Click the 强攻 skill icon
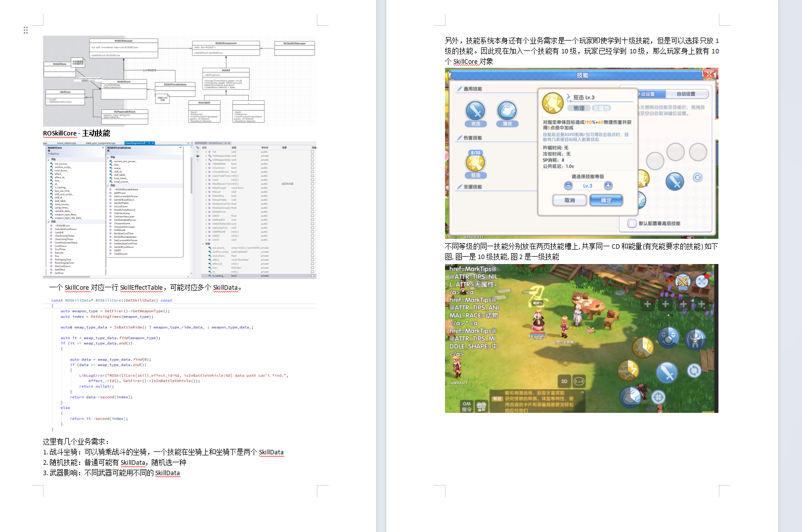Image resolution: width=802 pixels, height=532 pixels. pyautogui.click(x=507, y=111)
